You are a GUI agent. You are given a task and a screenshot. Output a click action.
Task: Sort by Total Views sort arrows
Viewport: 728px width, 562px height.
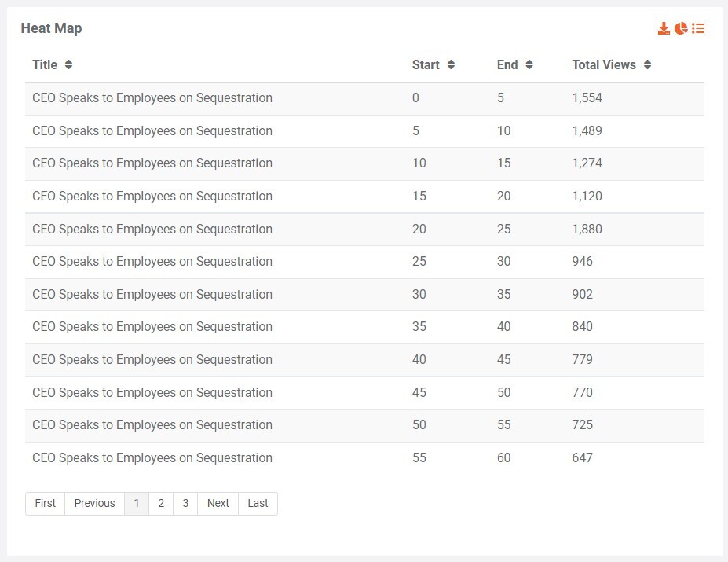[x=647, y=65]
